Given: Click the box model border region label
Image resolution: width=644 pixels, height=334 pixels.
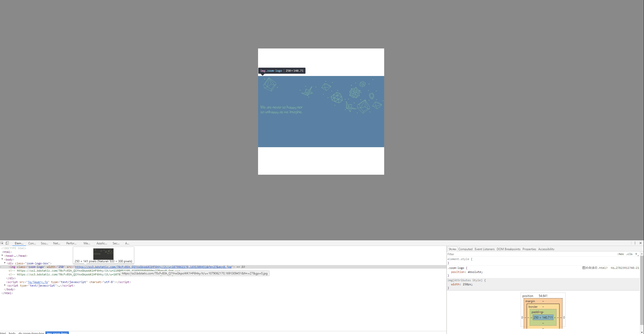Looking at the screenshot, I should (x=533, y=307).
